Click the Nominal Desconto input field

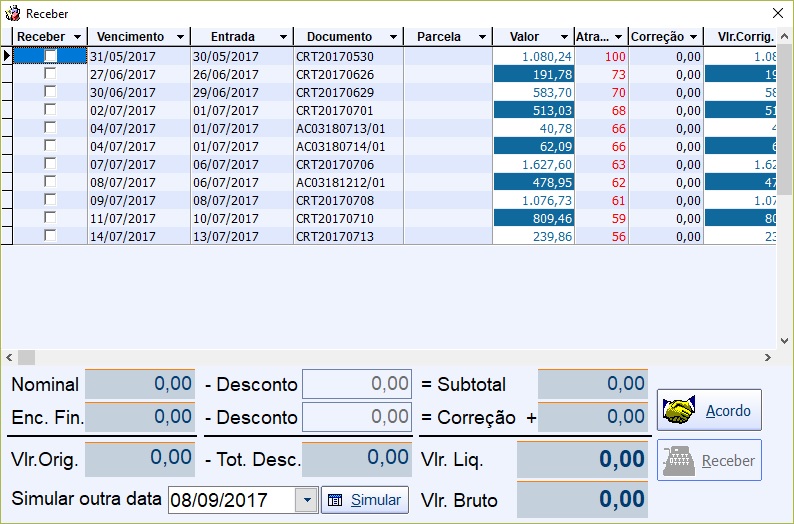[357, 384]
